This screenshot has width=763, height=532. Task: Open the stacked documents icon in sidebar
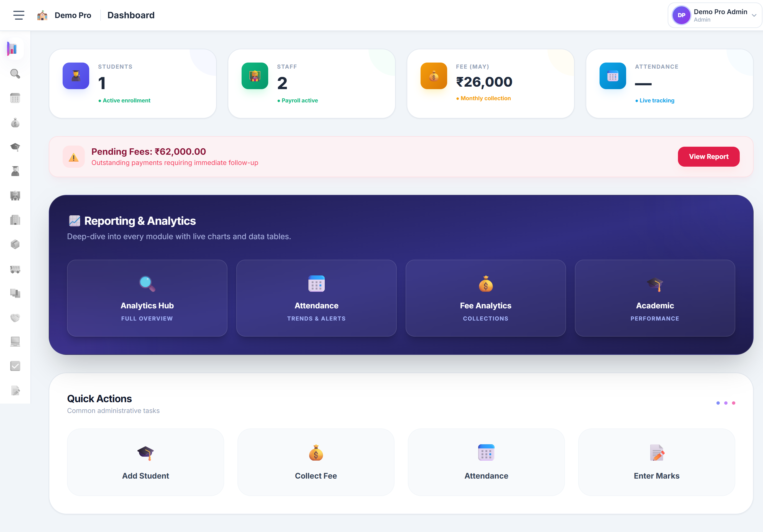15,293
